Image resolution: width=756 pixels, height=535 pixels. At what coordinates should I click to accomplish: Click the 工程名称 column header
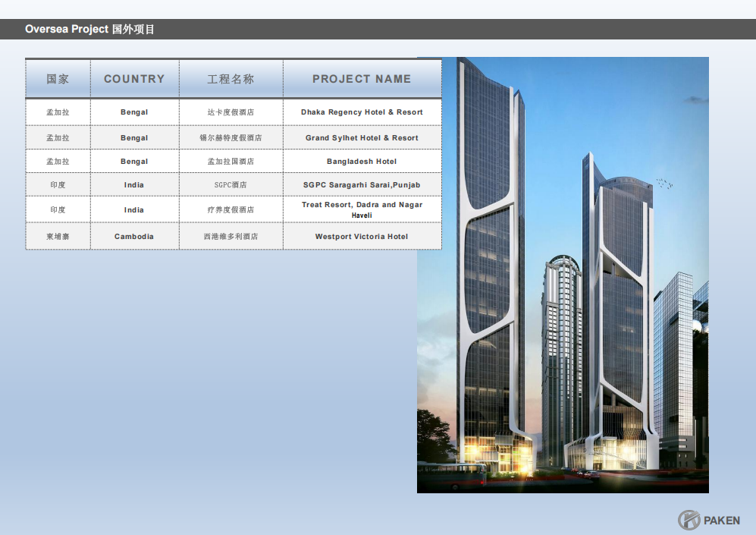pos(231,79)
